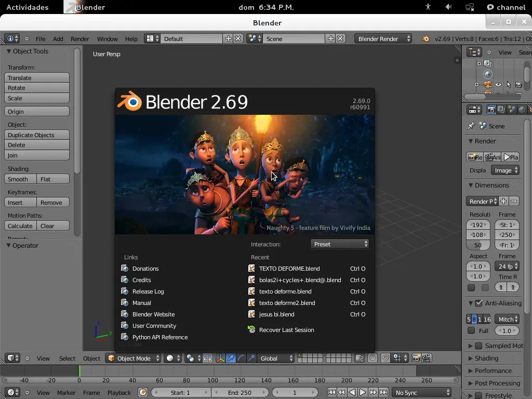Toggle the 3D manipulator axes widget
This screenshot has height=399, width=532.
click(x=220, y=358)
